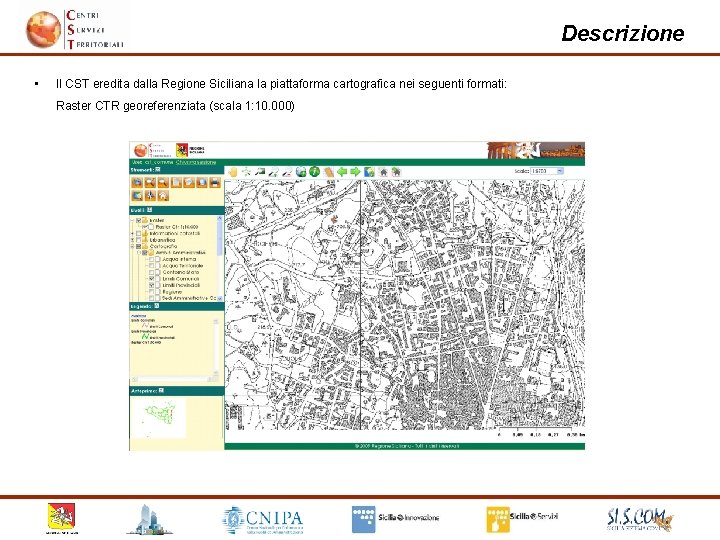Image resolution: width=720 pixels, height=540 pixels.
Task: Toggle the Raster CTR 1:10000 layer checkbox
Action: pyautogui.click(x=145, y=227)
